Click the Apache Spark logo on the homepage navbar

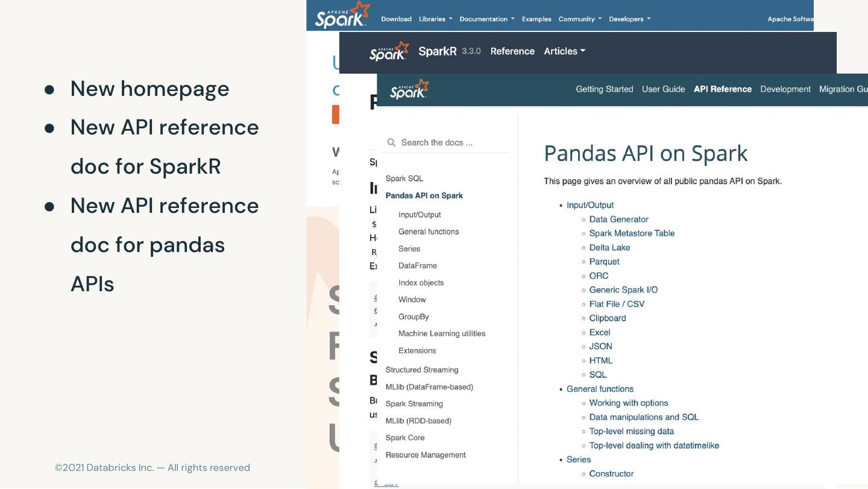pyautogui.click(x=342, y=15)
